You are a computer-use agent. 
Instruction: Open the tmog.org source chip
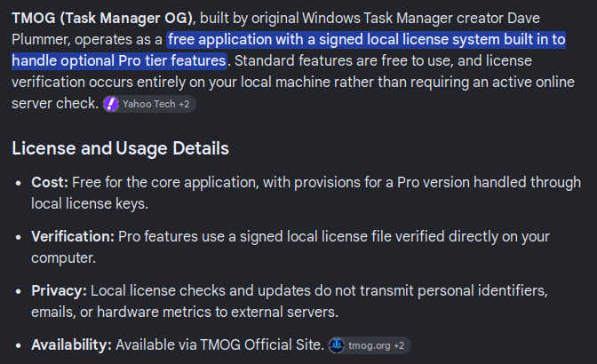pos(370,345)
